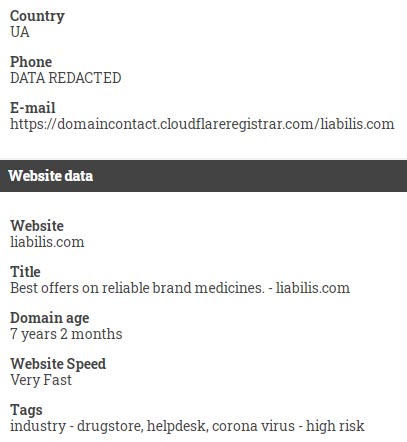Select the DATA REDACTED phone text
407x442 pixels.
click(x=66, y=78)
